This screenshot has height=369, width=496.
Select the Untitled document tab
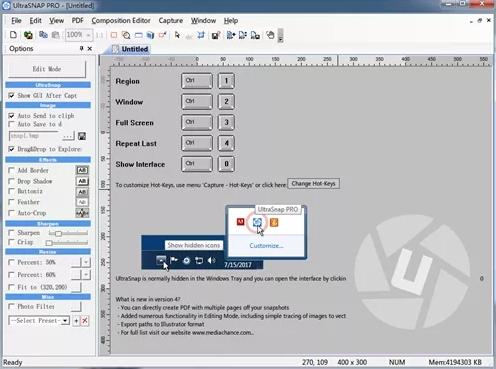tap(131, 49)
